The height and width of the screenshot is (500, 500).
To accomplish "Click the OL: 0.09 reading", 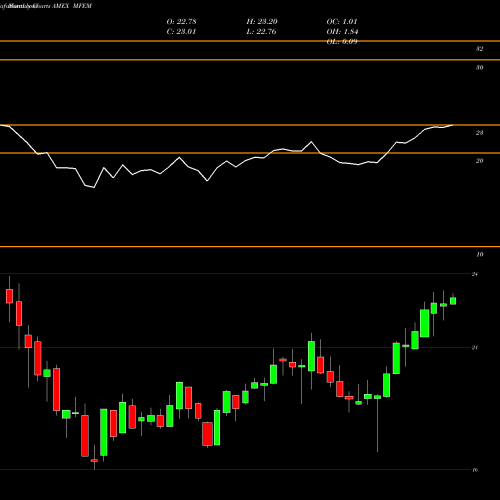I will click(342, 42).
